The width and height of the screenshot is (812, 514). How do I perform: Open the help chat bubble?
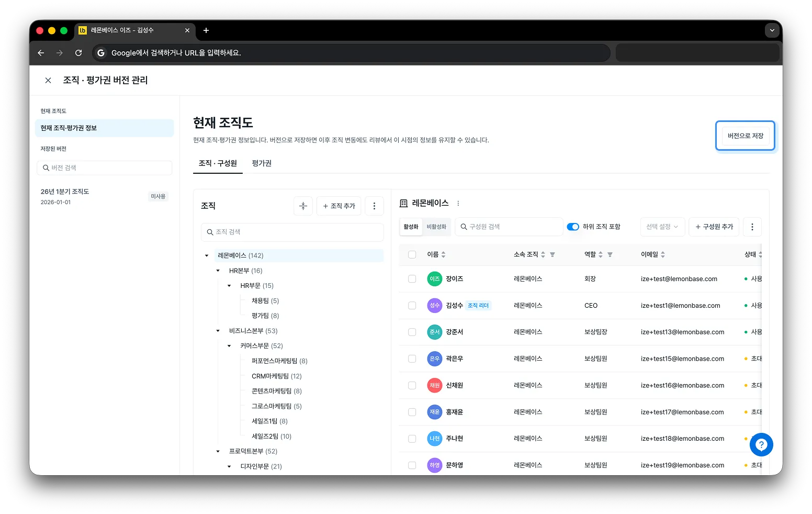click(761, 445)
